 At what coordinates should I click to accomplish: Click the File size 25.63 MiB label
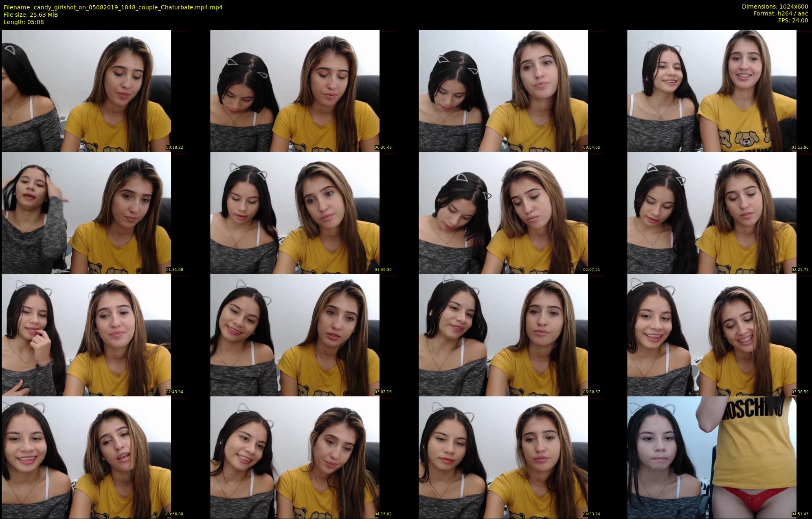pos(31,15)
